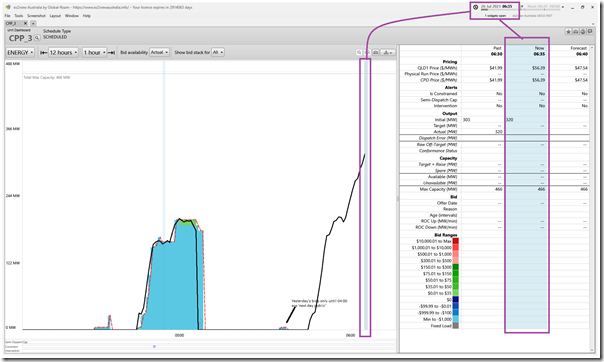Image resolution: width=604 pixels, height=362 pixels.
Task: Open the Help menu
Action: tap(87, 16)
